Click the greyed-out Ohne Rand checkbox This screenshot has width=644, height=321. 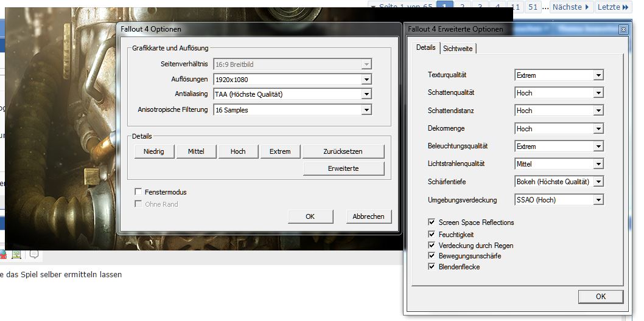point(138,204)
